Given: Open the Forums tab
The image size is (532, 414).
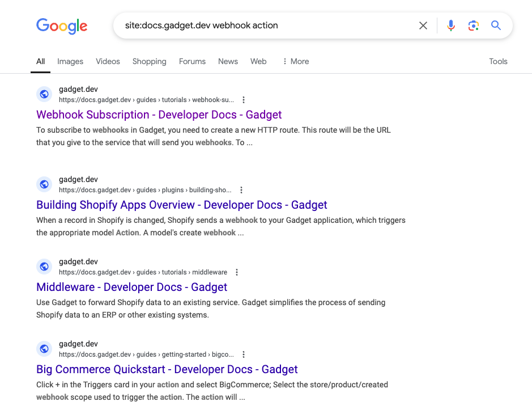Looking at the screenshot, I should (x=193, y=61).
